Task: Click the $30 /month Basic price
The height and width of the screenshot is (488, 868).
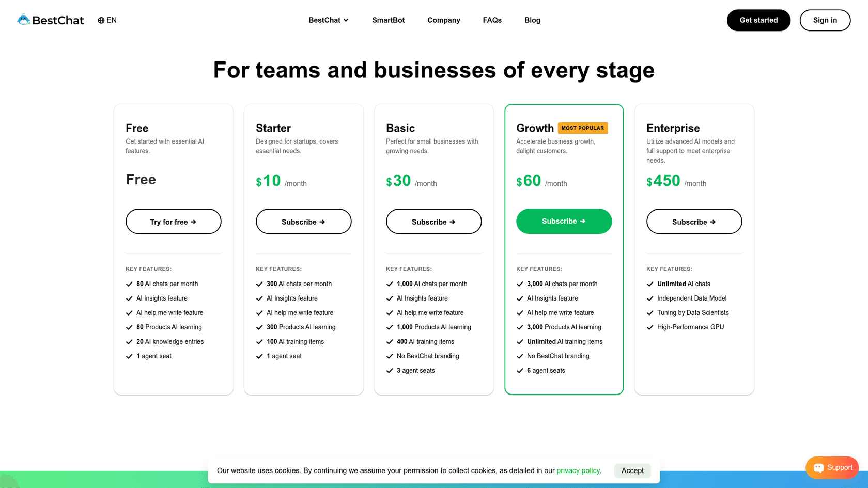Action: 411,181
